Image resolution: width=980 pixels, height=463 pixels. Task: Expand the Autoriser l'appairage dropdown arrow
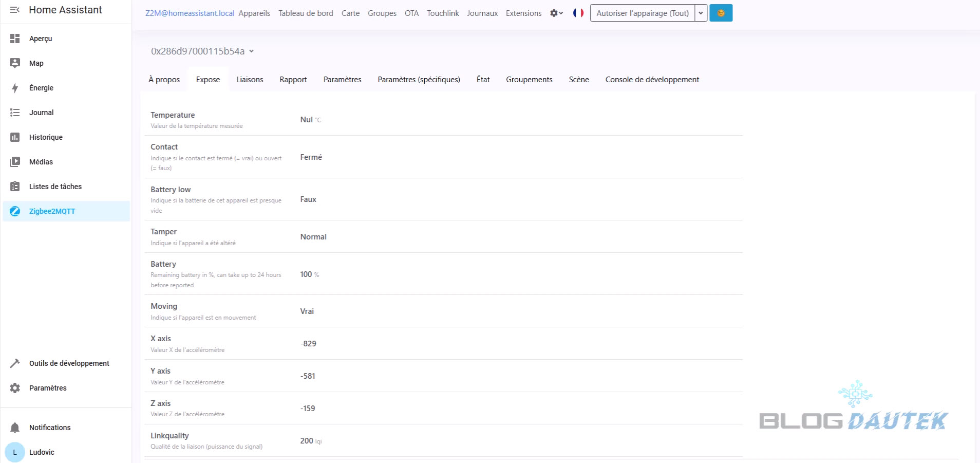701,13
